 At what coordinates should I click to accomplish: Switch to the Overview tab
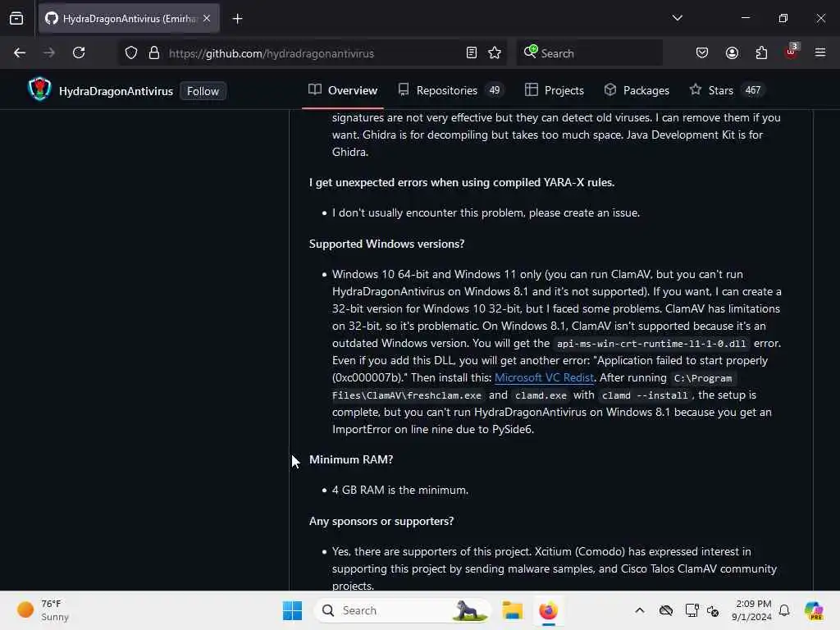click(343, 90)
